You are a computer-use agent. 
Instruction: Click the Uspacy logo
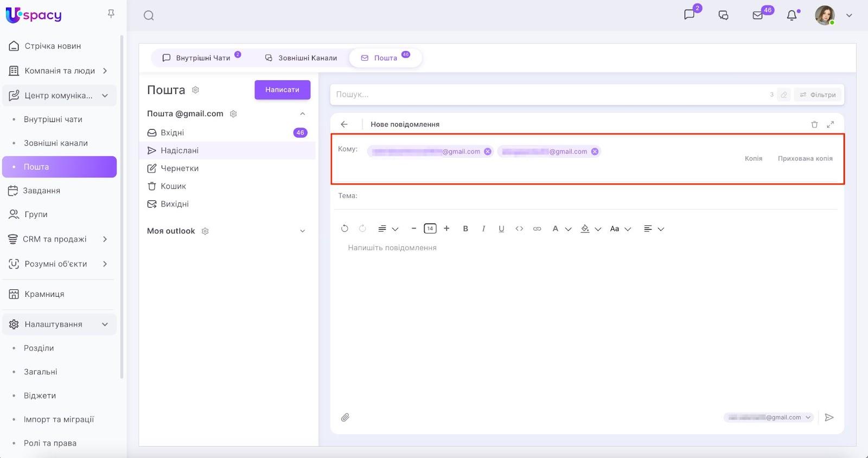coord(34,15)
